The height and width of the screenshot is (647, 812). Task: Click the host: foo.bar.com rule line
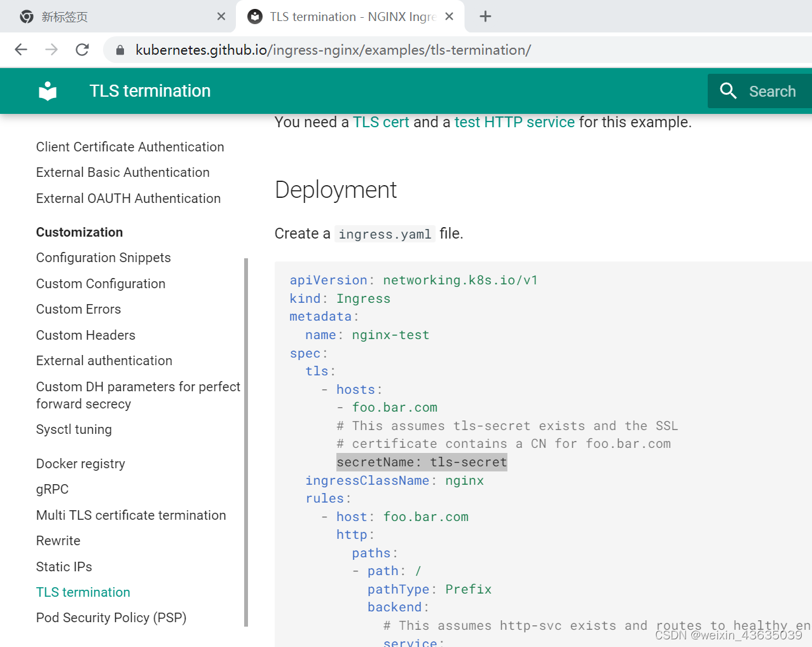(x=403, y=517)
